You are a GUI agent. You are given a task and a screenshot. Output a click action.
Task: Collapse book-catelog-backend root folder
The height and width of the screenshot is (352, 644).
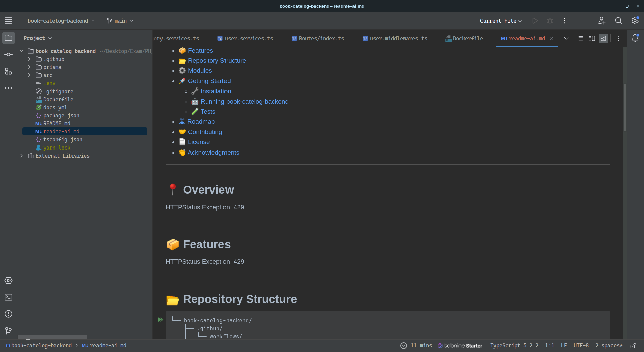(22, 51)
